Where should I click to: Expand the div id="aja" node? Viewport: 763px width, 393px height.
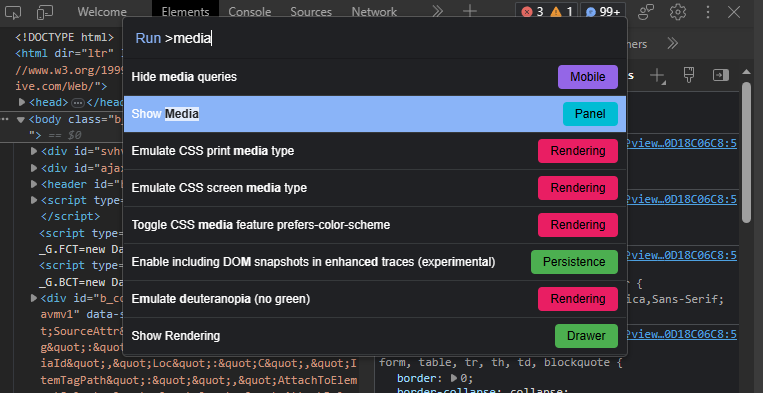coord(34,168)
